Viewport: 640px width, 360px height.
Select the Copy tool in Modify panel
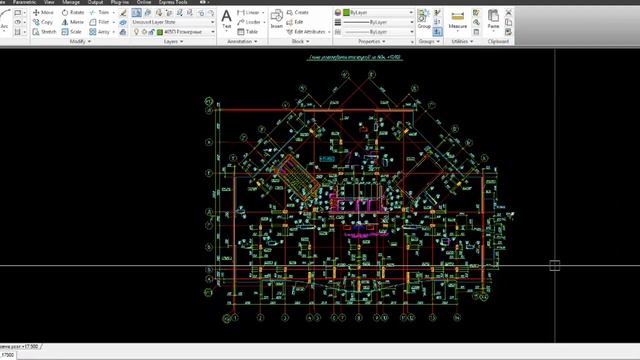coord(43,22)
